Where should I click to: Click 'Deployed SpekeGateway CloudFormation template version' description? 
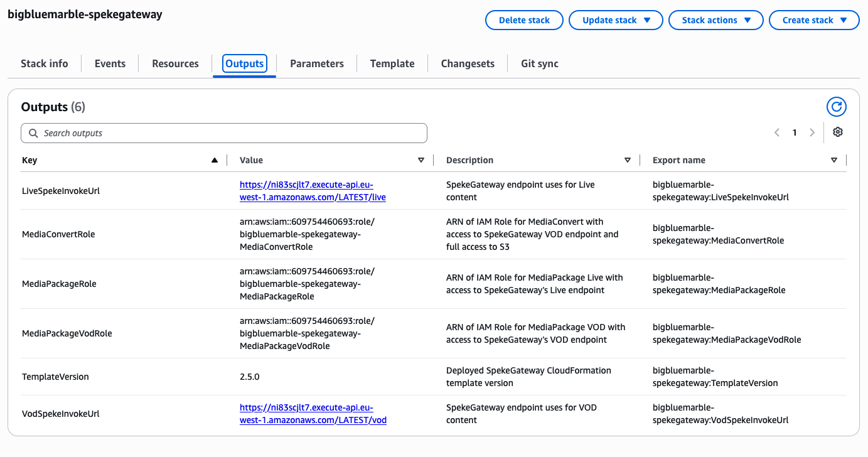[x=528, y=377]
